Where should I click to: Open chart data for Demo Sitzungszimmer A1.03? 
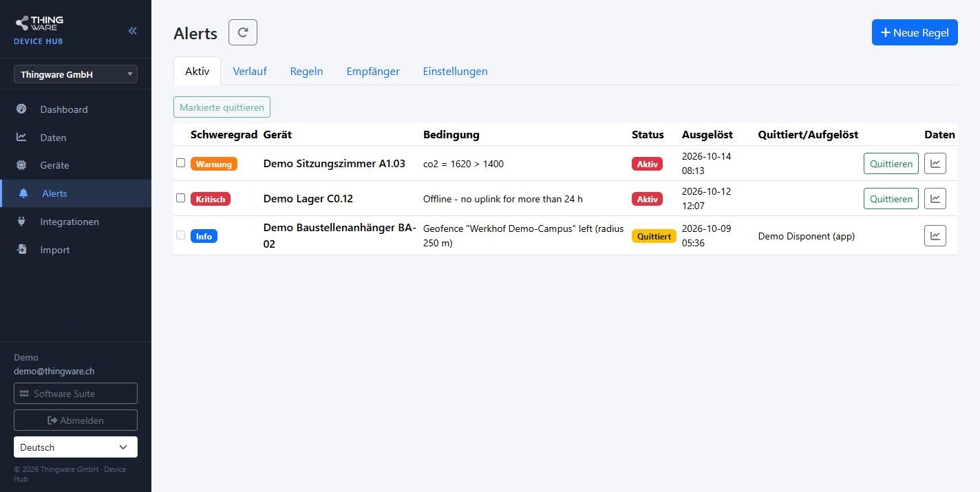pyautogui.click(x=935, y=164)
